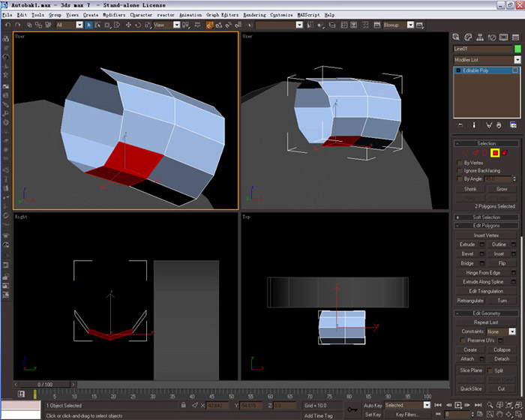Click Go to End playback button
Image resolution: width=525 pixels, height=420 pixels.
tap(478, 405)
